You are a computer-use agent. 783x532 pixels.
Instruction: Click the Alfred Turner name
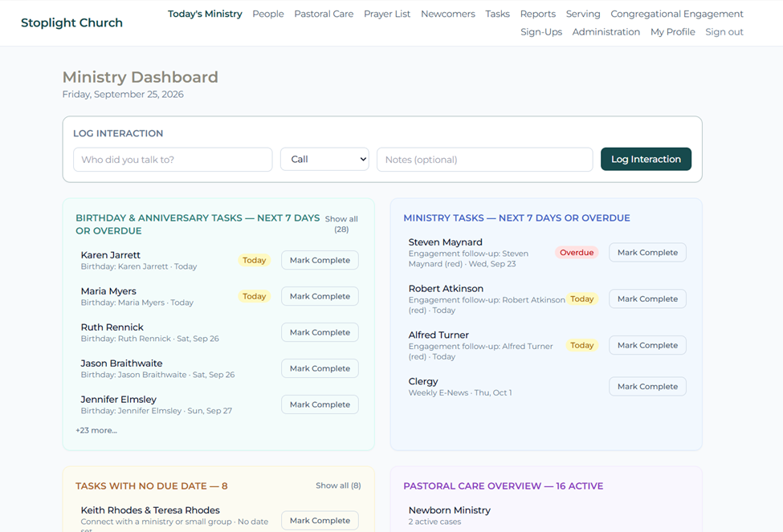[x=438, y=335]
